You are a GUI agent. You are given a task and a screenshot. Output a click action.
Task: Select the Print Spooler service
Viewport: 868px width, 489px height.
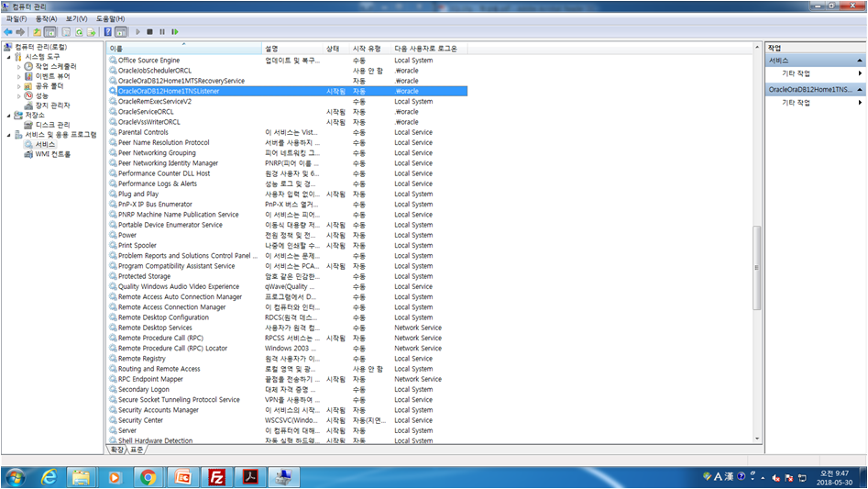point(137,246)
